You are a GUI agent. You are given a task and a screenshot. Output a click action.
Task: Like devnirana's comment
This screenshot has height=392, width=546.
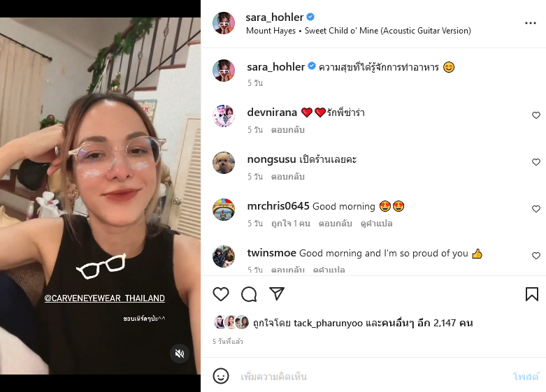point(536,115)
